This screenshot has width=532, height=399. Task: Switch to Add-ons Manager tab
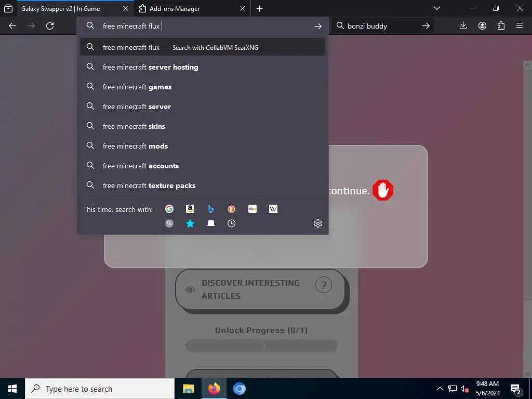(192, 9)
